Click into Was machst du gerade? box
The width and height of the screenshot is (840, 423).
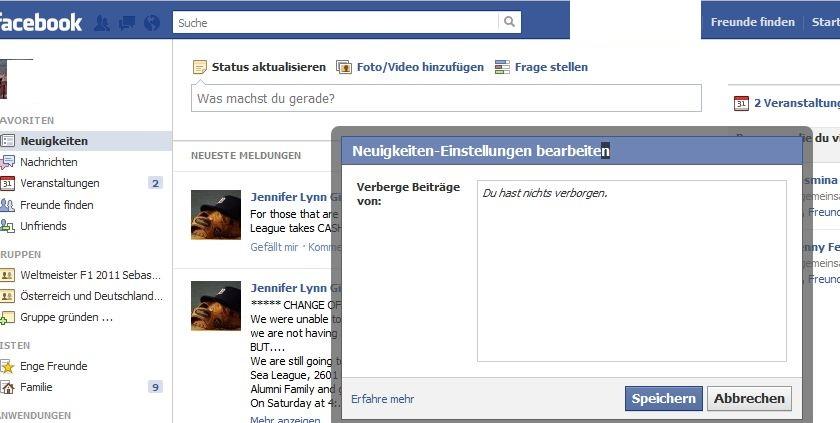446,99
